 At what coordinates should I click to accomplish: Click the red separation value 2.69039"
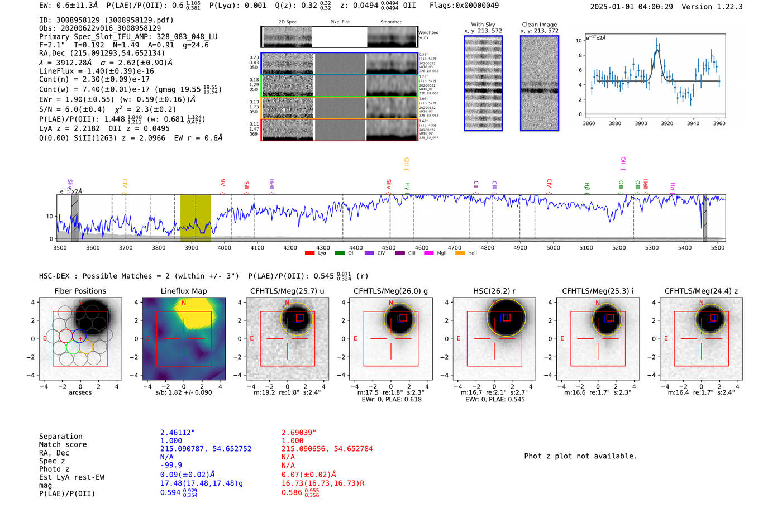pos(299,433)
